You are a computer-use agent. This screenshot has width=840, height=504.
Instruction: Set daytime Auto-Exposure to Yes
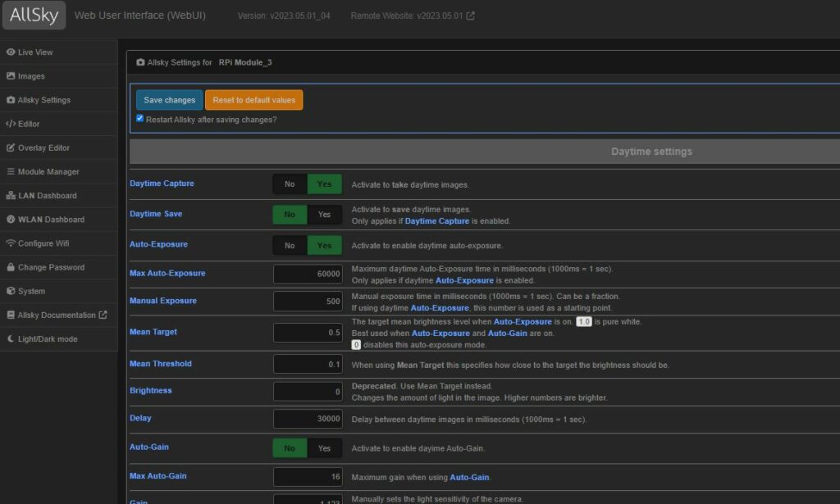coord(324,246)
